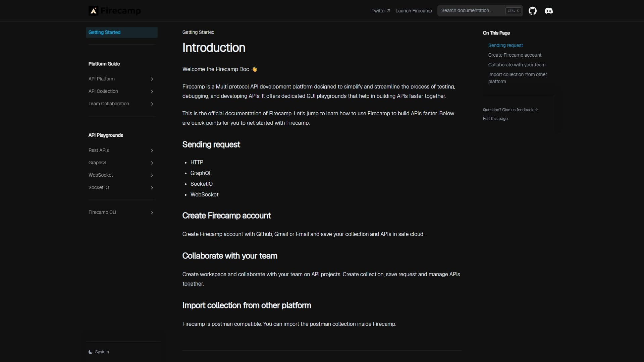Open WebSocket sidebar item
The image size is (644, 362).
[x=122, y=175]
